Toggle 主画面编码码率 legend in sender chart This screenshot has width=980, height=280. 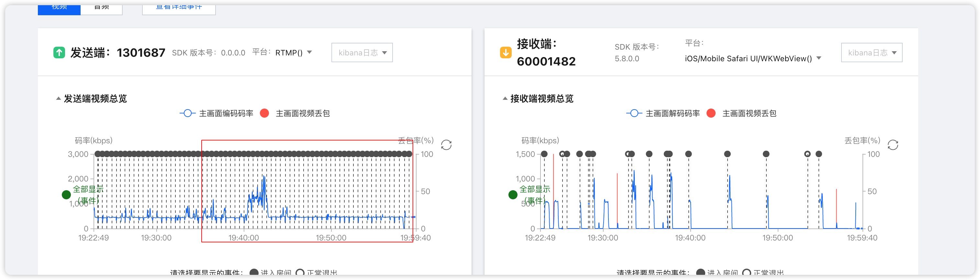pos(217,113)
